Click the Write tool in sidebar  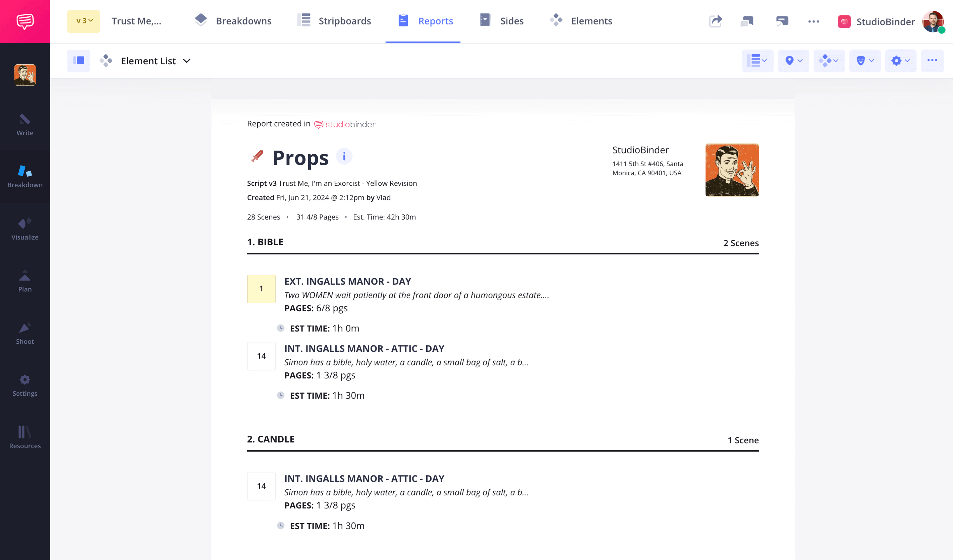(x=25, y=124)
